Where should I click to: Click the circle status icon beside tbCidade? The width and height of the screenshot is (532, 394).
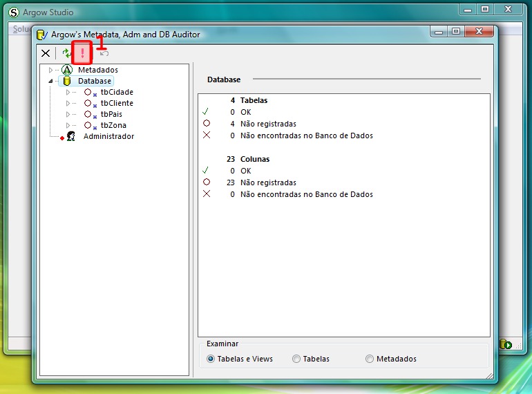pyautogui.click(x=88, y=92)
